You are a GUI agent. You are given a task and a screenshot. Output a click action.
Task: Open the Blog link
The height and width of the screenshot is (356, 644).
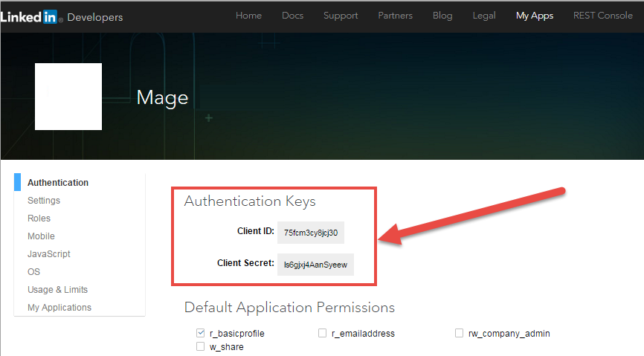click(442, 16)
